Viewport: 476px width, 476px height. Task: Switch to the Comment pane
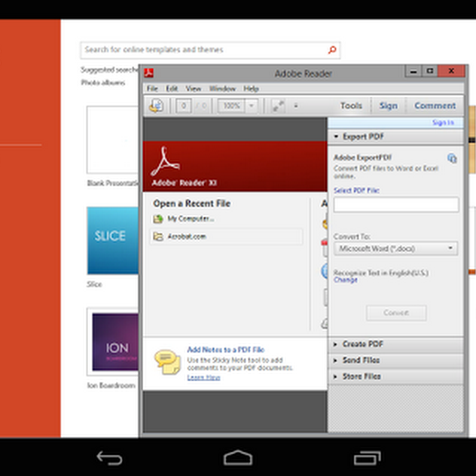[435, 106]
